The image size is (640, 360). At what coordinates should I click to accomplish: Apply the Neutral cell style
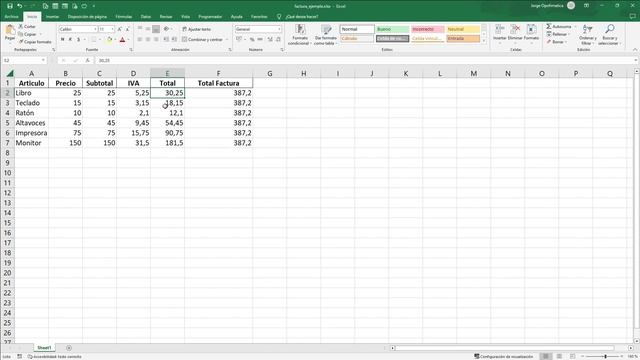tap(463, 29)
